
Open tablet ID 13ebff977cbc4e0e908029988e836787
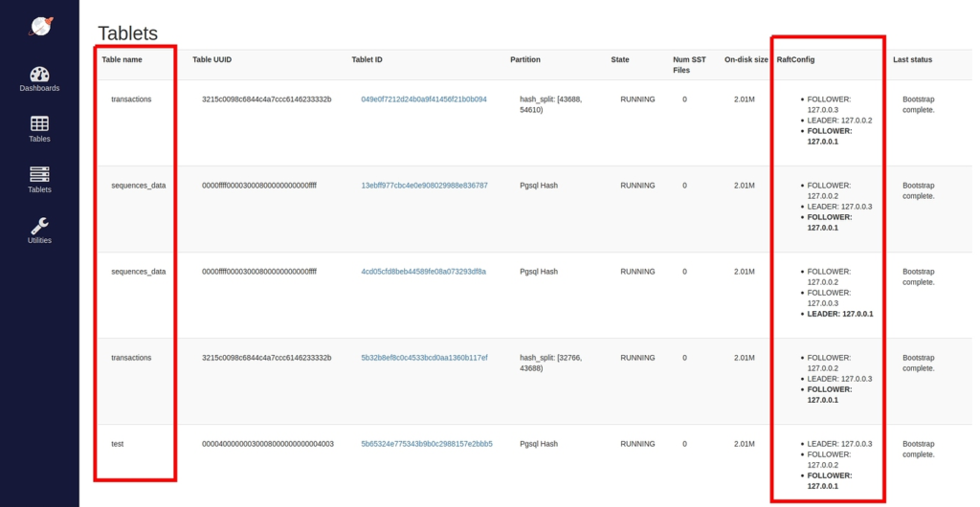click(x=424, y=186)
